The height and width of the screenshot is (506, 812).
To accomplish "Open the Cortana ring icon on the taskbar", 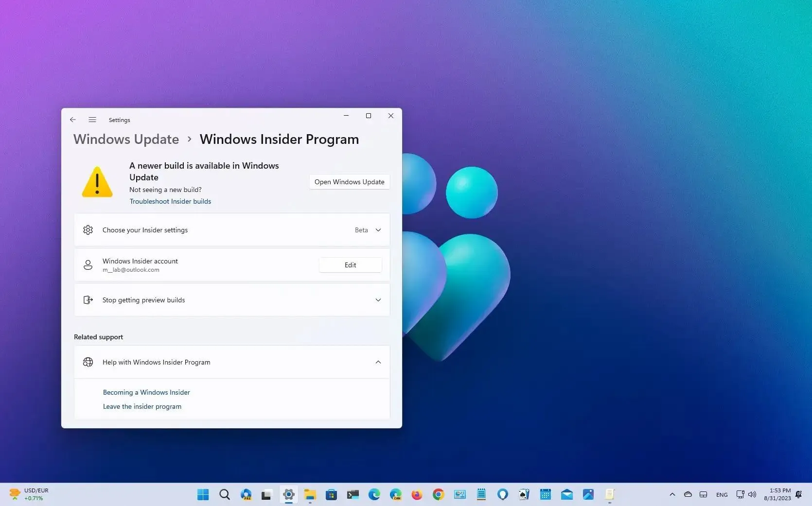I will (x=503, y=495).
